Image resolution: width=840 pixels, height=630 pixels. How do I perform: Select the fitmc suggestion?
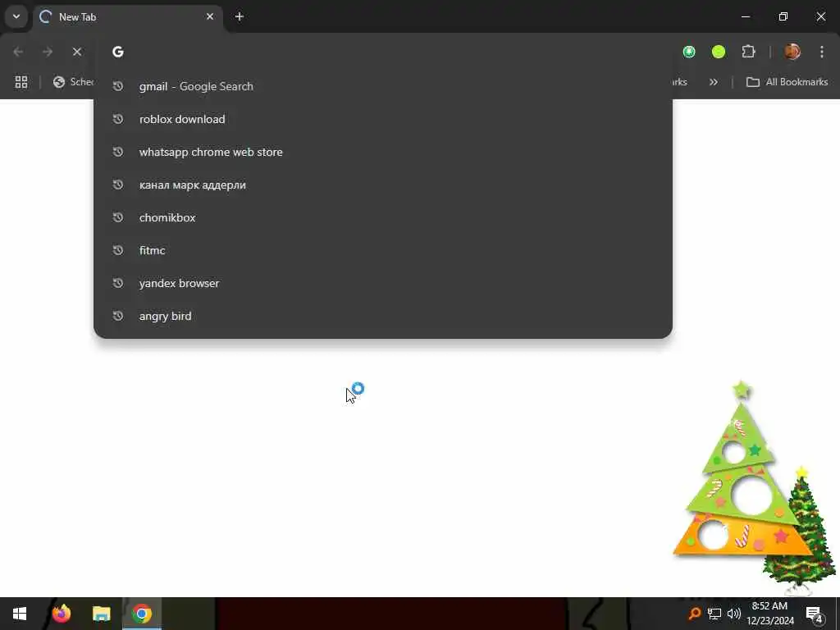click(383, 250)
